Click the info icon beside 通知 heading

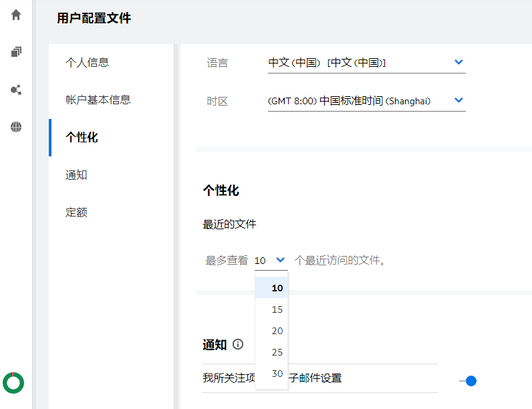pos(238,345)
